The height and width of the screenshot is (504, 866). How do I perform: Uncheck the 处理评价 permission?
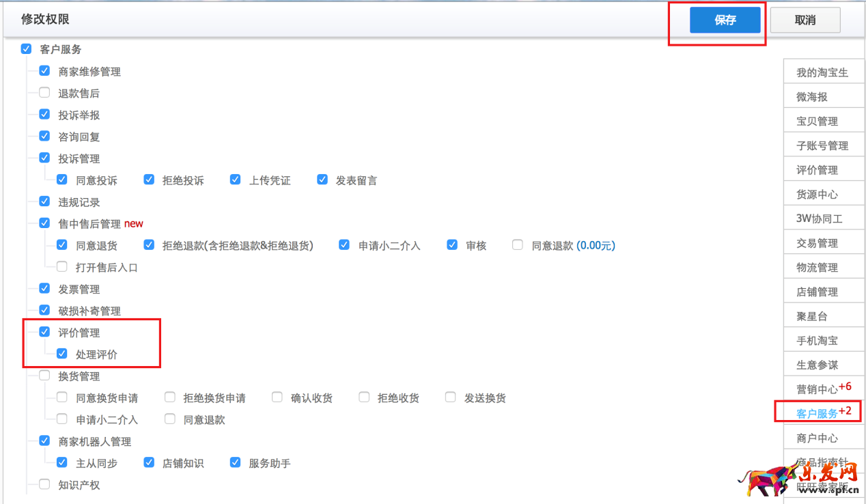(62, 354)
